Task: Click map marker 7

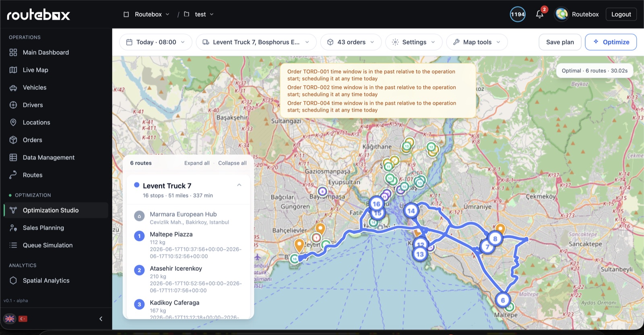Action: pyautogui.click(x=487, y=247)
